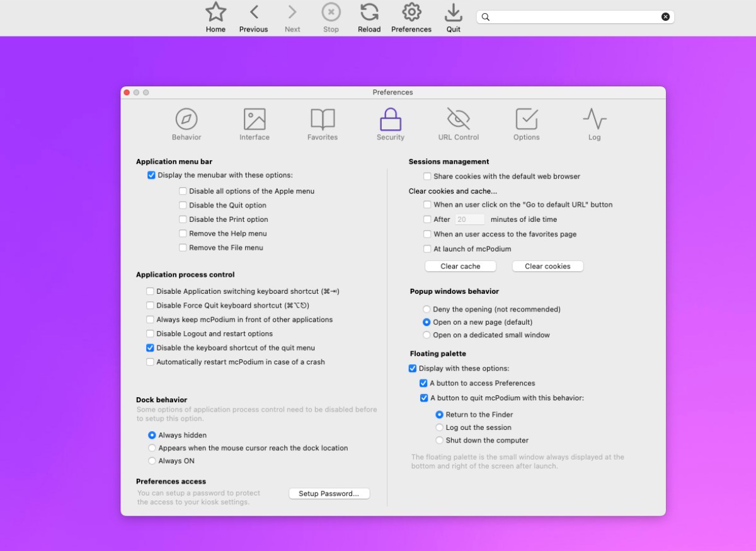Enable Remove the Help menu
Screen dimensions: 756x551
[183, 233]
